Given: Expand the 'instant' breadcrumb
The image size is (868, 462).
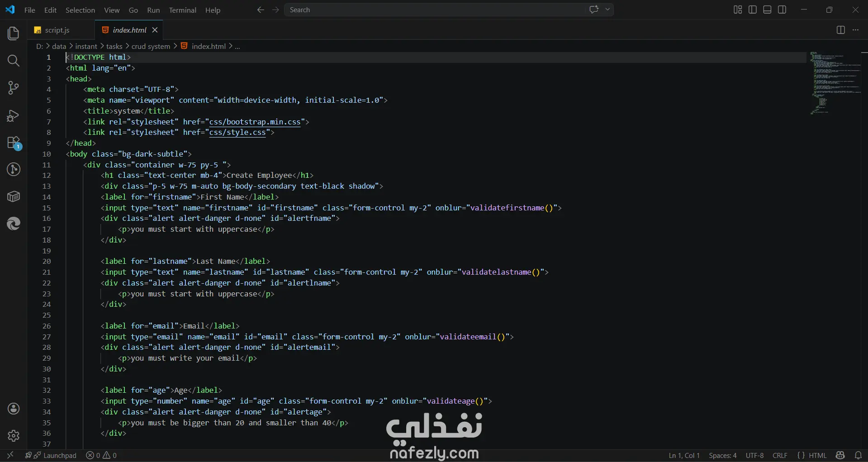Looking at the screenshot, I should click(86, 46).
